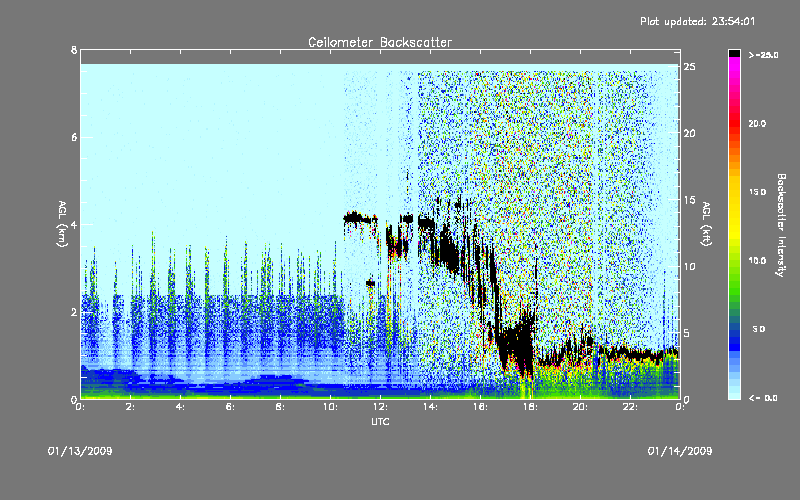Click the '20' tick on kft axis
This screenshot has width=800, height=500.
689,134
